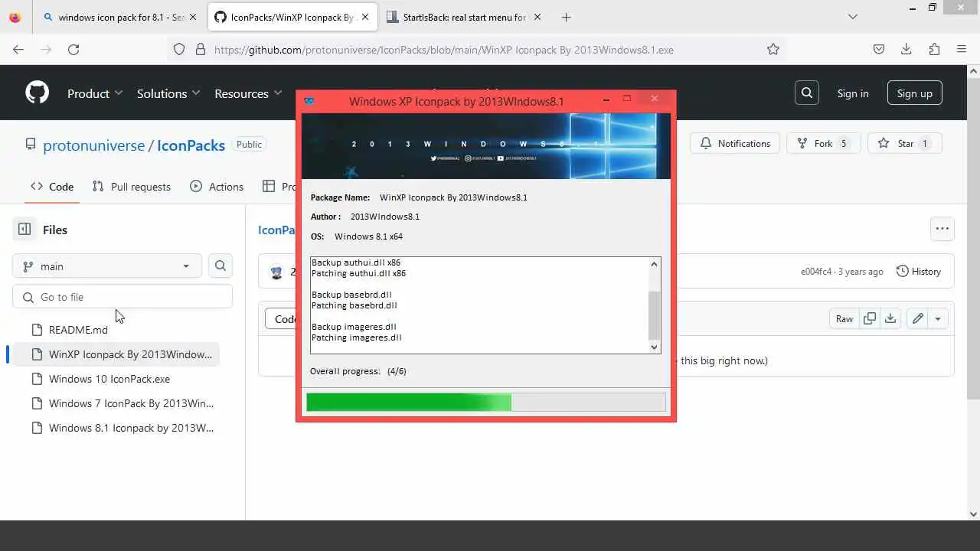The image size is (980, 551).
Task: Open Firefox downloads panel
Action: tap(906, 49)
